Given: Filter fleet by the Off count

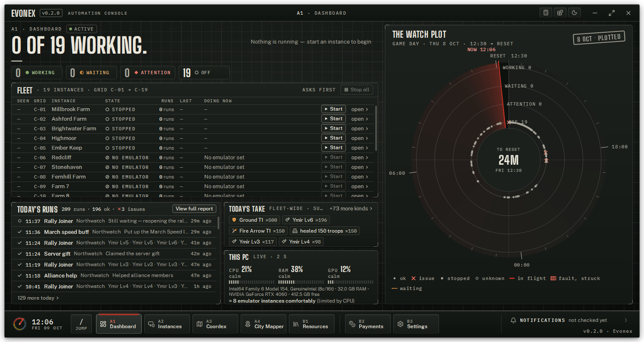Looking at the screenshot, I should click(204, 73).
